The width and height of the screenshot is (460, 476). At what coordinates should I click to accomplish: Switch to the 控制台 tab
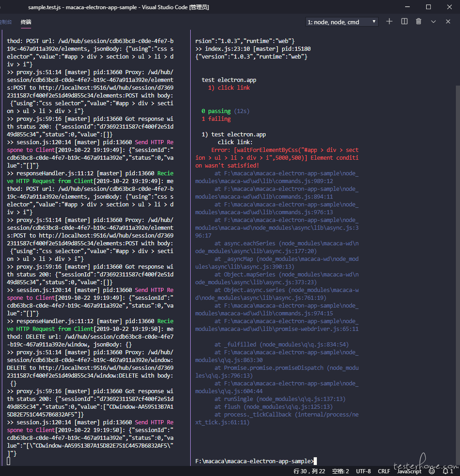pos(6,22)
